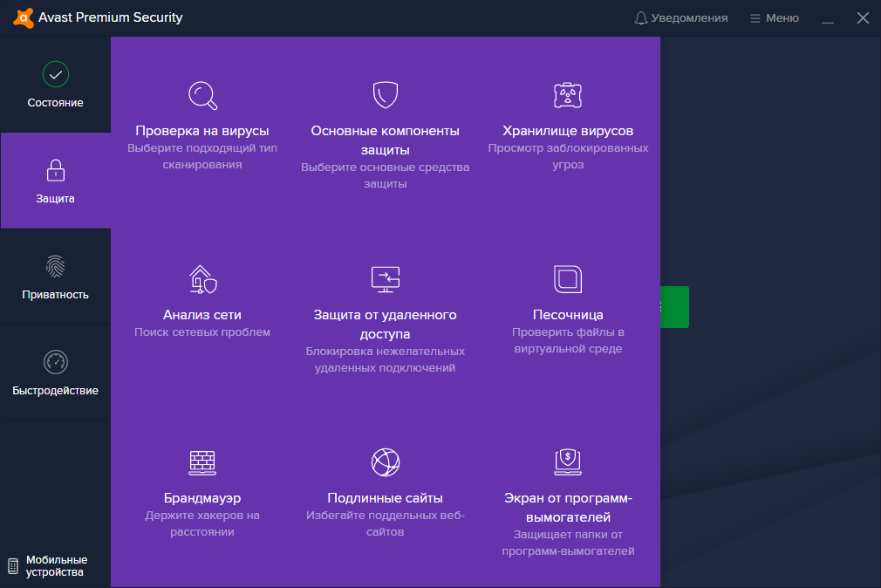Open Уведомления notifications
This screenshot has height=588, width=881.
[681, 18]
